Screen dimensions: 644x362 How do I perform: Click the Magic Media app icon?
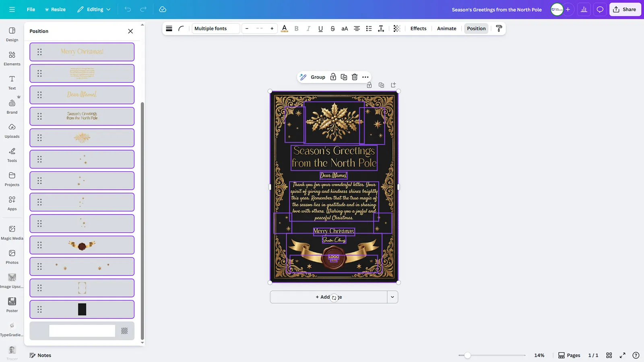12,232
